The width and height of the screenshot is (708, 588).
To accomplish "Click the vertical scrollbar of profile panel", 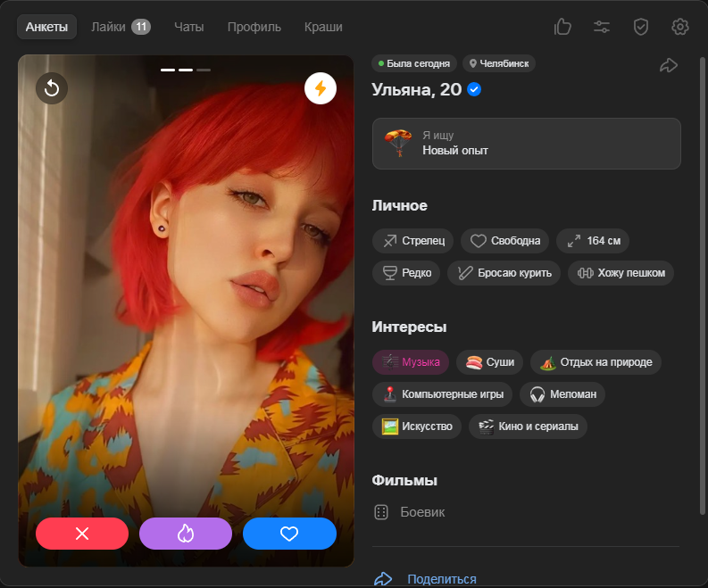I will click(x=702, y=286).
